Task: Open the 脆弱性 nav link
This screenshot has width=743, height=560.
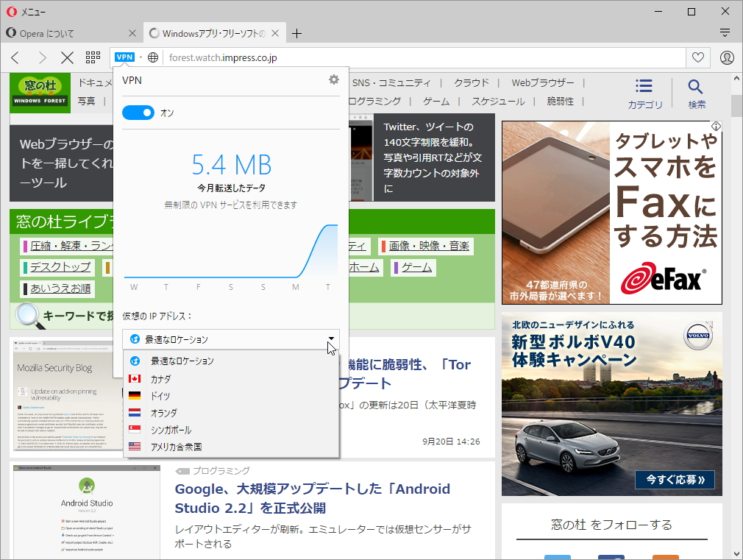Action: coord(560,101)
